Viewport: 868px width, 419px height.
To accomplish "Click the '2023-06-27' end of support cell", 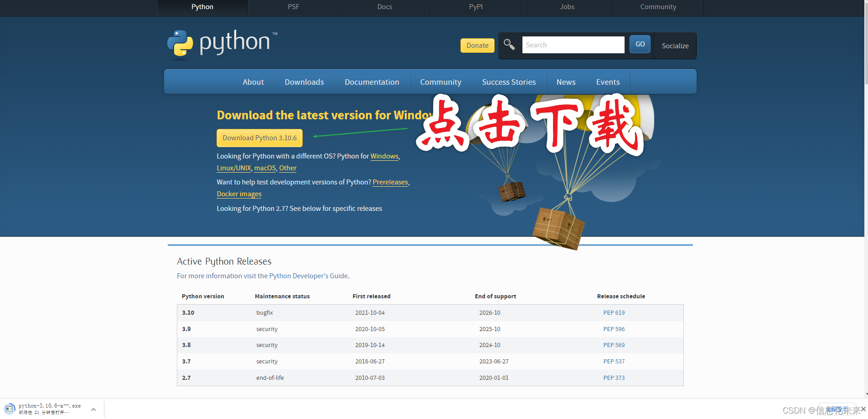I will pos(494,362).
